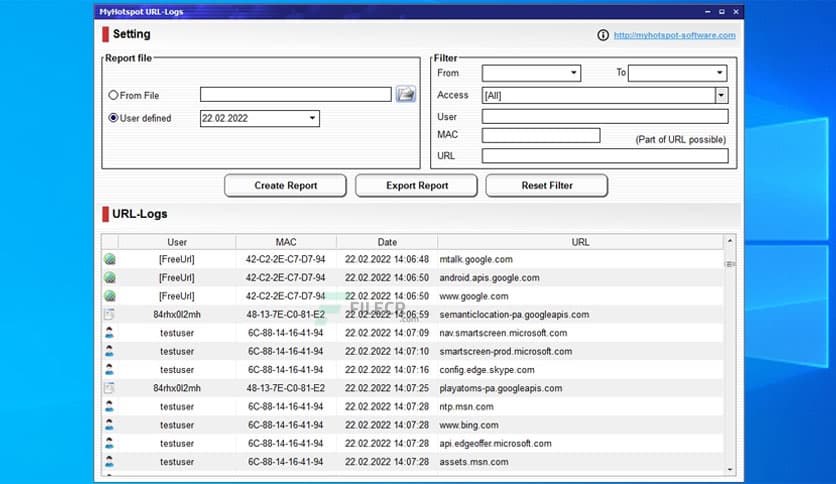Screen dimensions: 836x484
Task: Click the scroll down arrow of log list
Action: pyautogui.click(x=730, y=469)
